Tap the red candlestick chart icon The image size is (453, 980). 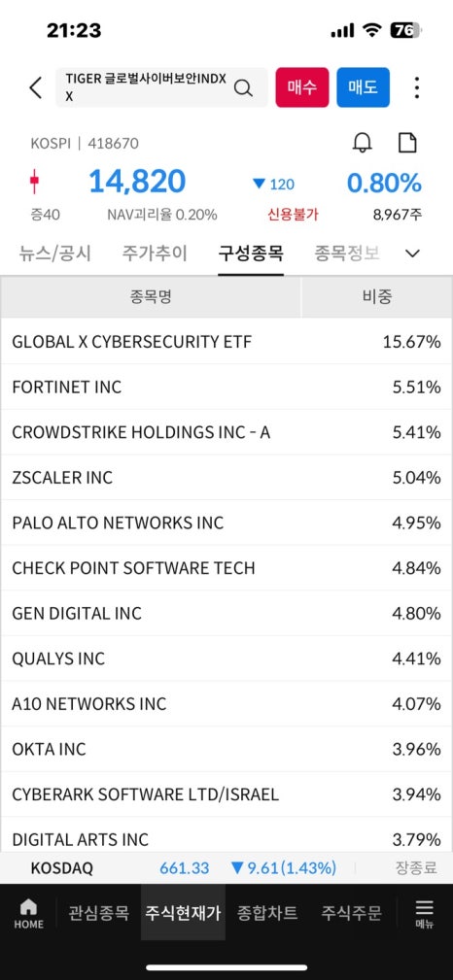pyautogui.click(x=34, y=182)
